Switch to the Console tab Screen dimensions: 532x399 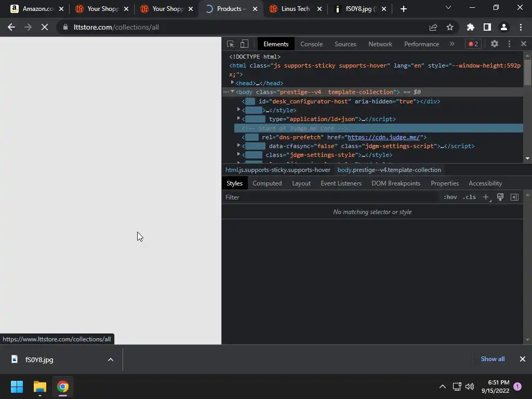tap(311, 44)
